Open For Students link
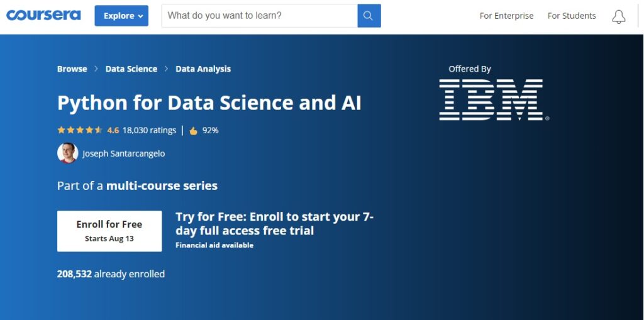Viewport: 644px width, 320px height. [572, 16]
